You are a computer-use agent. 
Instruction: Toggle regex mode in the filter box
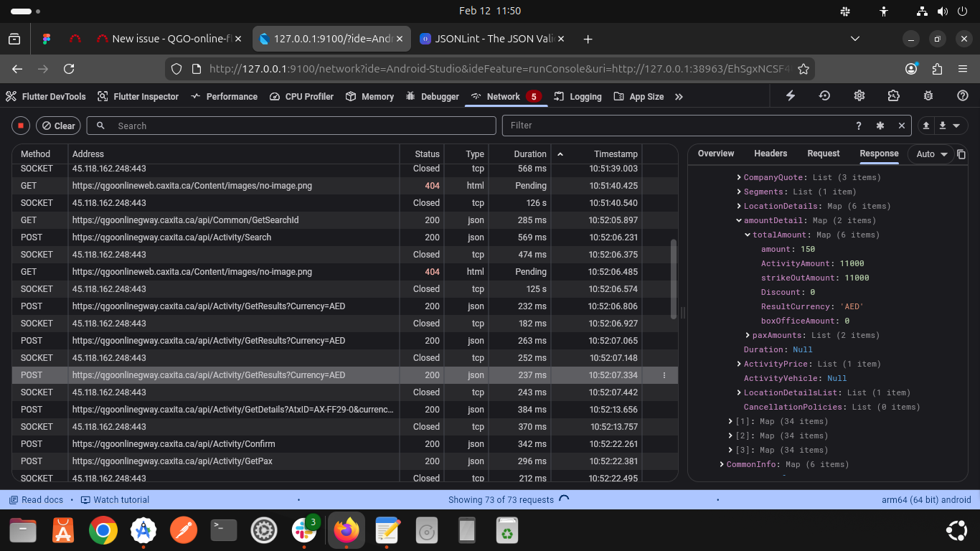tap(880, 126)
